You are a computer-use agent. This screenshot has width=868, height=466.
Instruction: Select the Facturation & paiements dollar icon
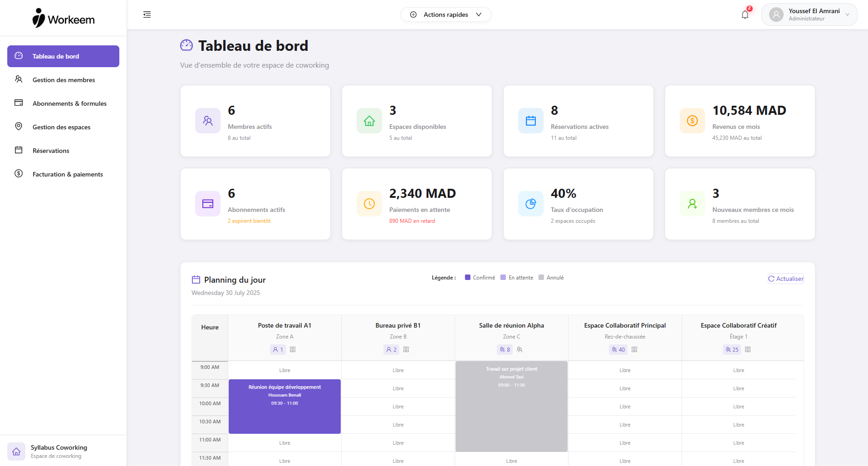point(18,174)
